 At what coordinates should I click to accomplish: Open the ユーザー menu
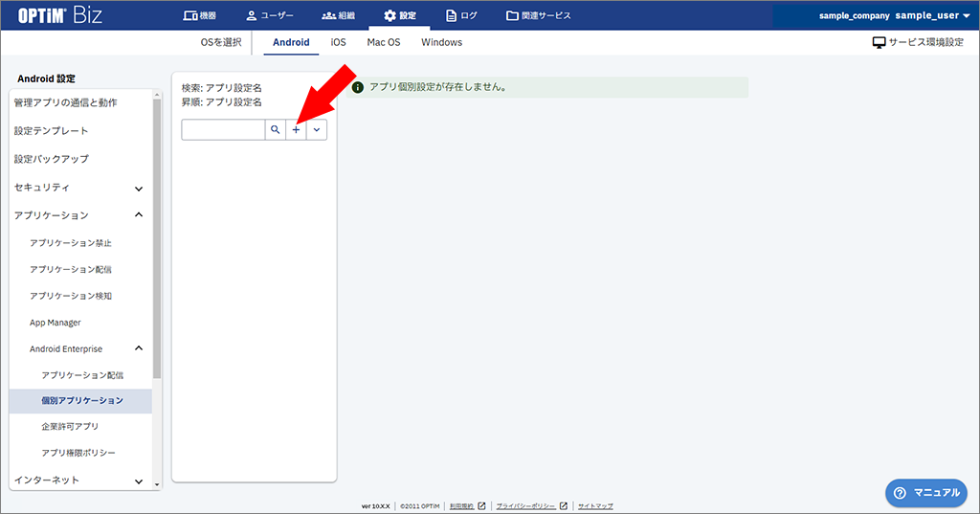tap(270, 15)
